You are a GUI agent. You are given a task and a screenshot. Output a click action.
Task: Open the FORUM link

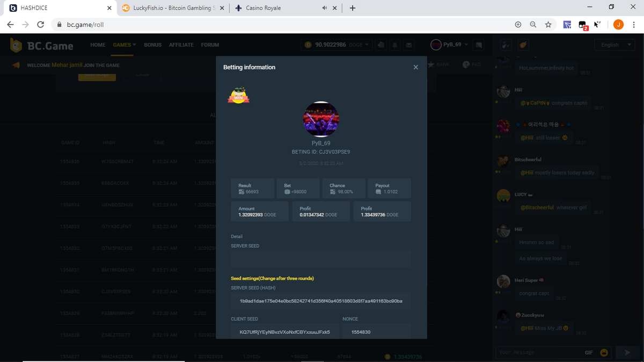pos(210,45)
